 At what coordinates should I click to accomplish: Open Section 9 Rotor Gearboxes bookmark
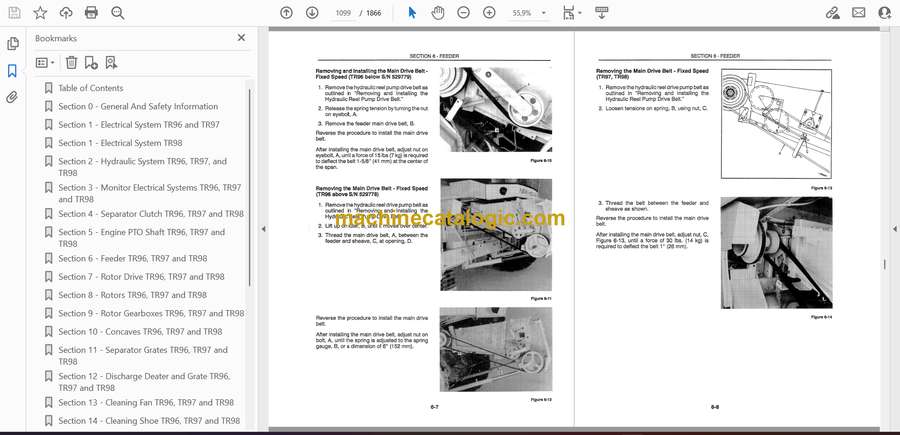click(151, 313)
